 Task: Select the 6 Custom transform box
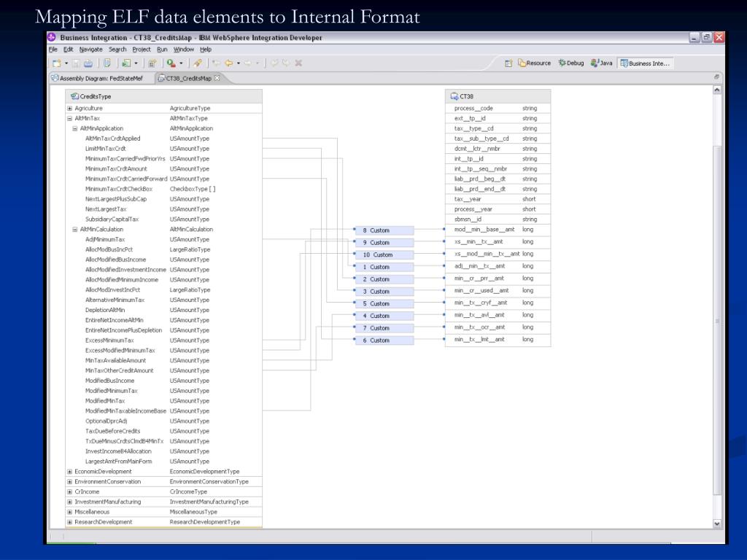(x=384, y=341)
